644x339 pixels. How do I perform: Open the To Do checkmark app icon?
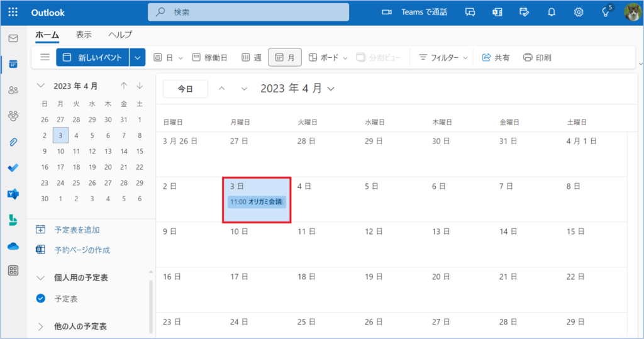(x=13, y=168)
